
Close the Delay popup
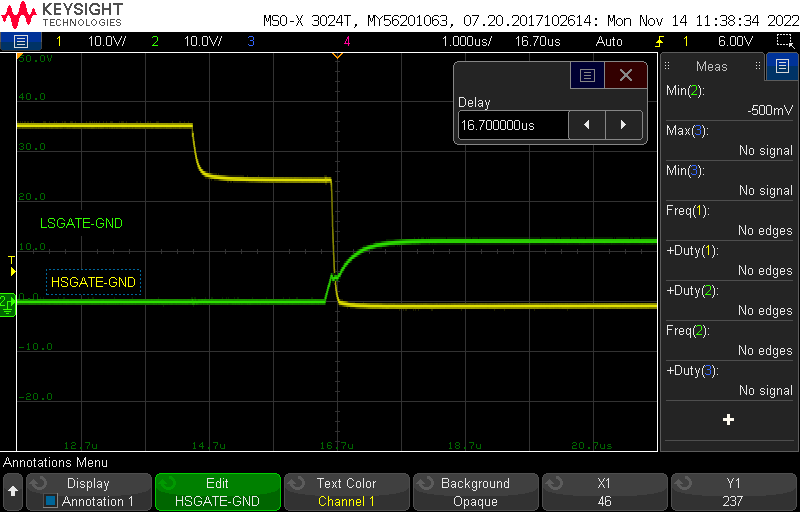tap(626, 75)
